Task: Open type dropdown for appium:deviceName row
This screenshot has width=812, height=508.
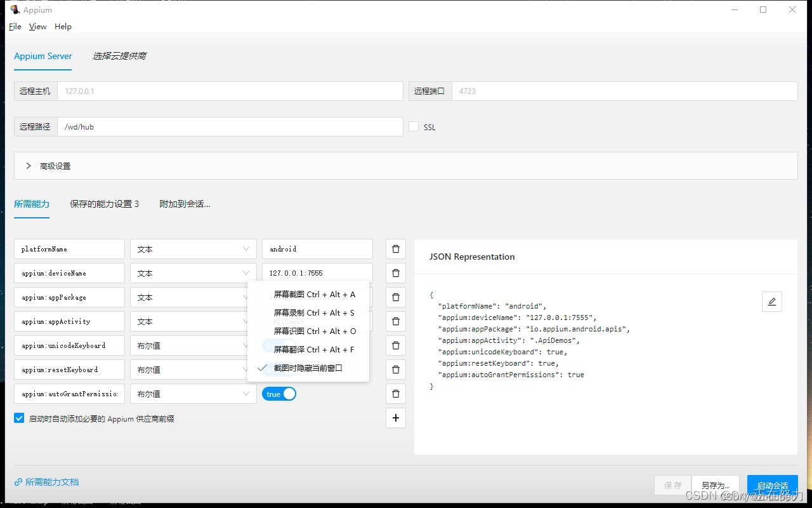Action: pyautogui.click(x=193, y=273)
